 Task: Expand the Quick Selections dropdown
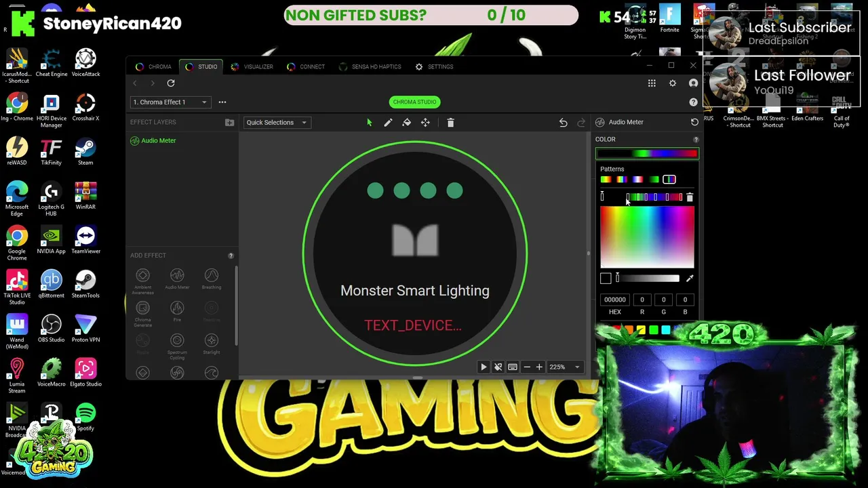277,123
